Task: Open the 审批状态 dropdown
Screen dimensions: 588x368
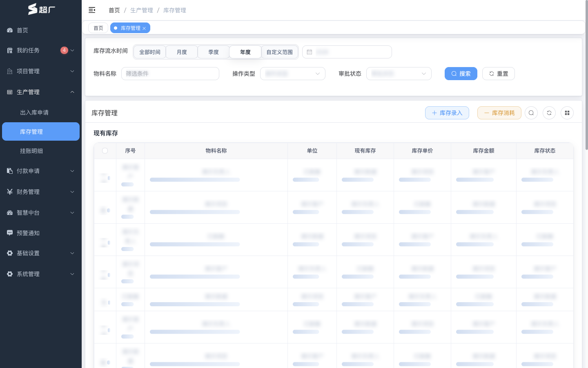Action: coord(399,74)
